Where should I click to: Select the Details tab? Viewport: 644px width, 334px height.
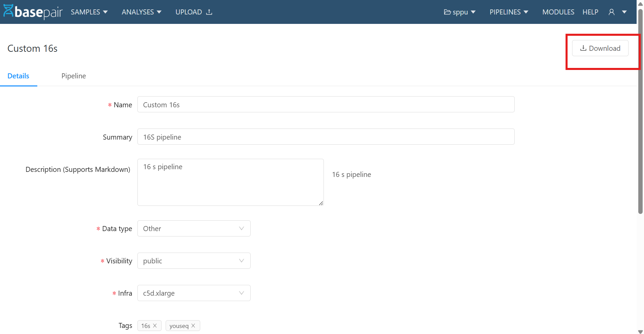click(x=18, y=76)
